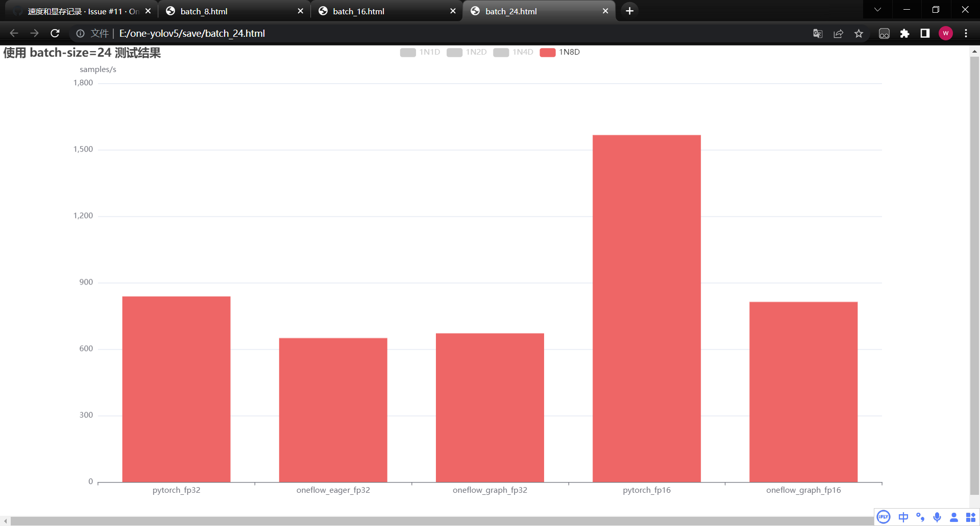Image resolution: width=980 pixels, height=526 pixels.
Task: Toggle the 1N1D legend series
Action: pyautogui.click(x=420, y=52)
